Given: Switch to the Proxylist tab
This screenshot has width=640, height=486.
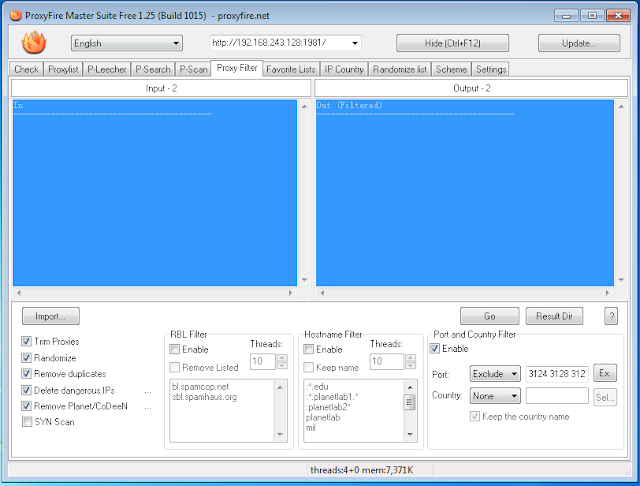Looking at the screenshot, I should pyautogui.click(x=63, y=69).
